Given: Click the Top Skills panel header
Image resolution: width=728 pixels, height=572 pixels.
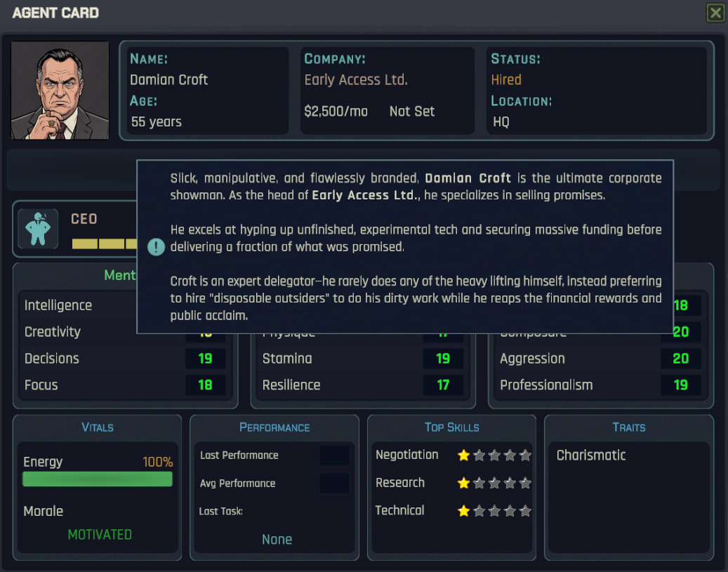Looking at the screenshot, I should click(451, 427).
